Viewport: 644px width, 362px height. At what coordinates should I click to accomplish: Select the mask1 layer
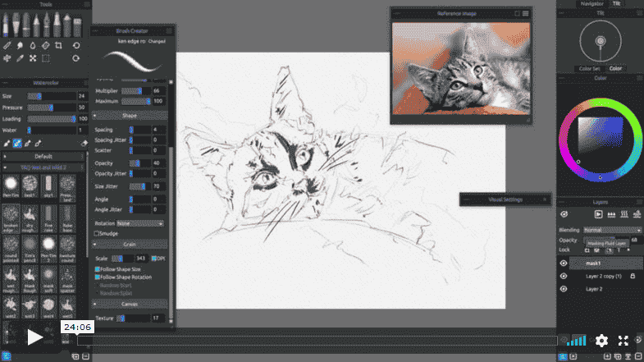click(x=605, y=263)
